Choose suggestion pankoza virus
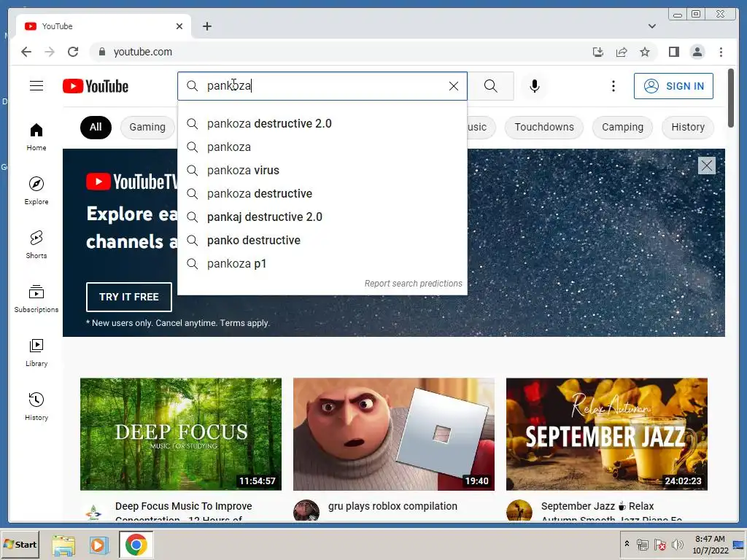 pyautogui.click(x=322, y=170)
